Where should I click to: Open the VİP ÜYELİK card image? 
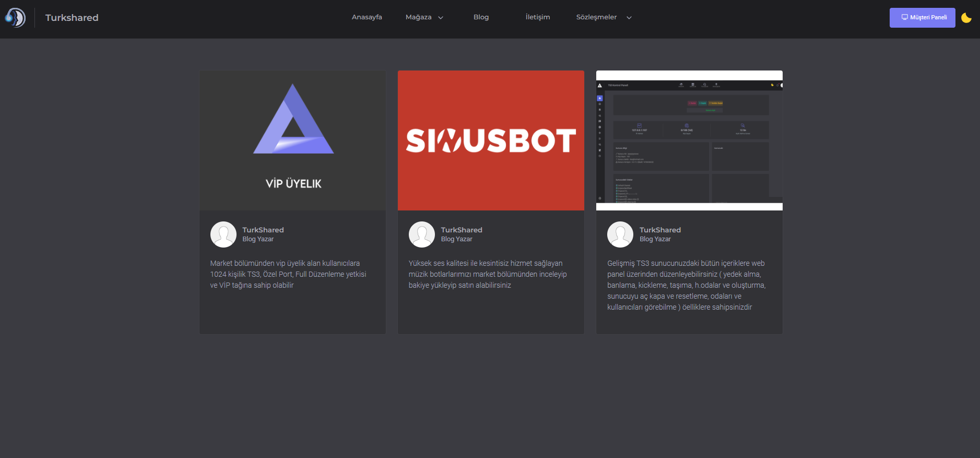click(292, 140)
